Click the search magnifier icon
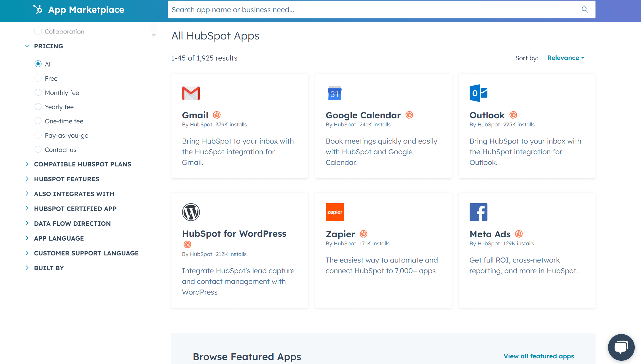The image size is (641, 364). 585,9
